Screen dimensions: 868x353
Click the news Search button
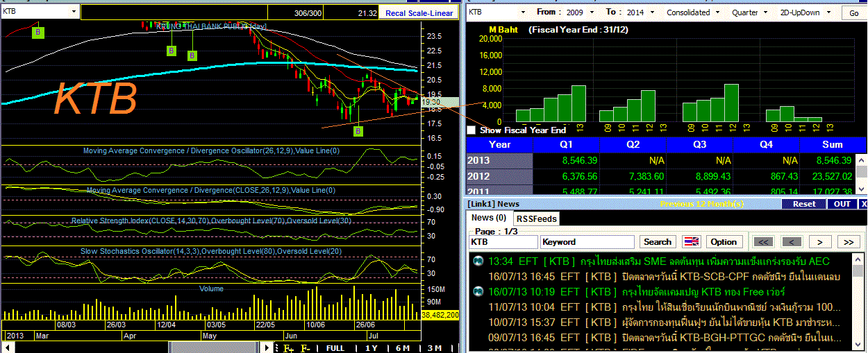coord(657,241)
